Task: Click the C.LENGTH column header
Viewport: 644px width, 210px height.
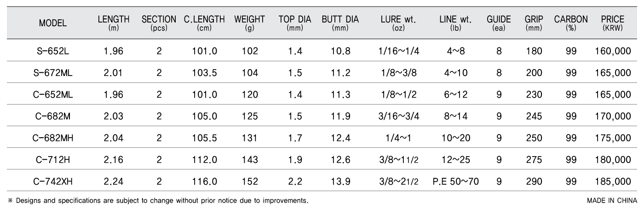Action: [x=204, y=23]
